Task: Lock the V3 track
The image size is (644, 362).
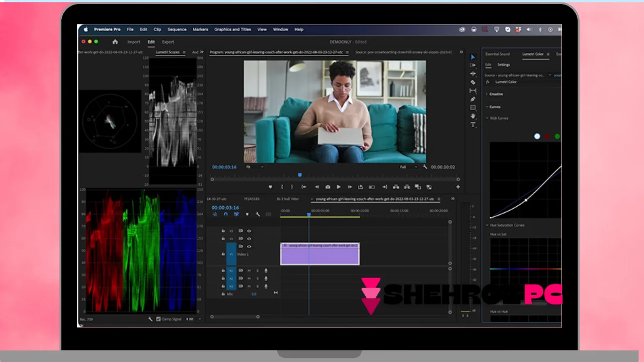Action: (x=223, y=231)
